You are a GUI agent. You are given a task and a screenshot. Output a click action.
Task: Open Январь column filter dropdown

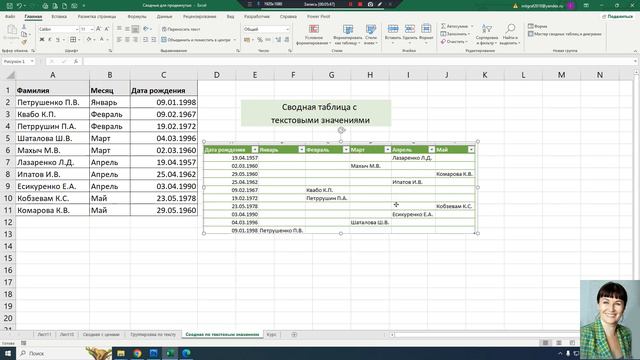(302, 150)
